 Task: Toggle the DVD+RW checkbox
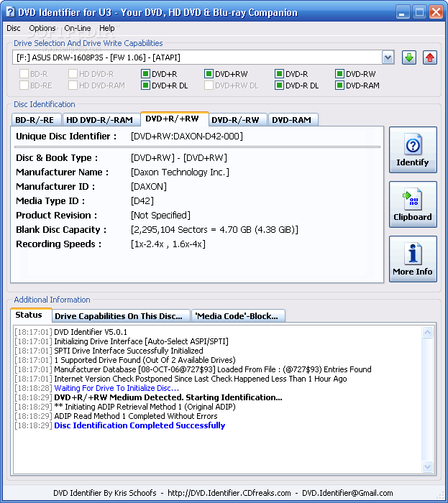tap(209, 74)
